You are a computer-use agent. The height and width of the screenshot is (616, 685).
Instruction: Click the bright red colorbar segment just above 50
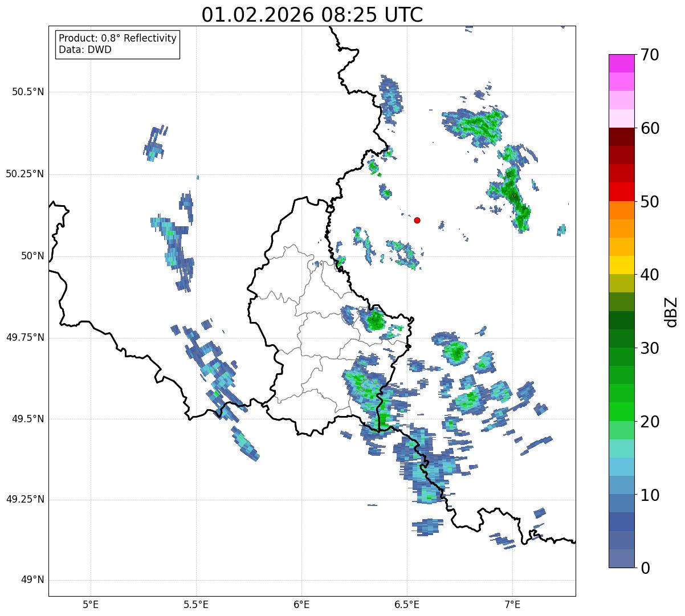[621, 192]
